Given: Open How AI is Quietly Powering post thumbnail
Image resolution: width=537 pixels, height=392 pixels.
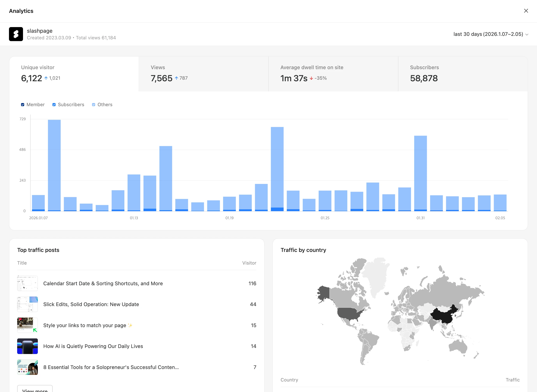Looking at the screenshot, I should coord(27,346).
